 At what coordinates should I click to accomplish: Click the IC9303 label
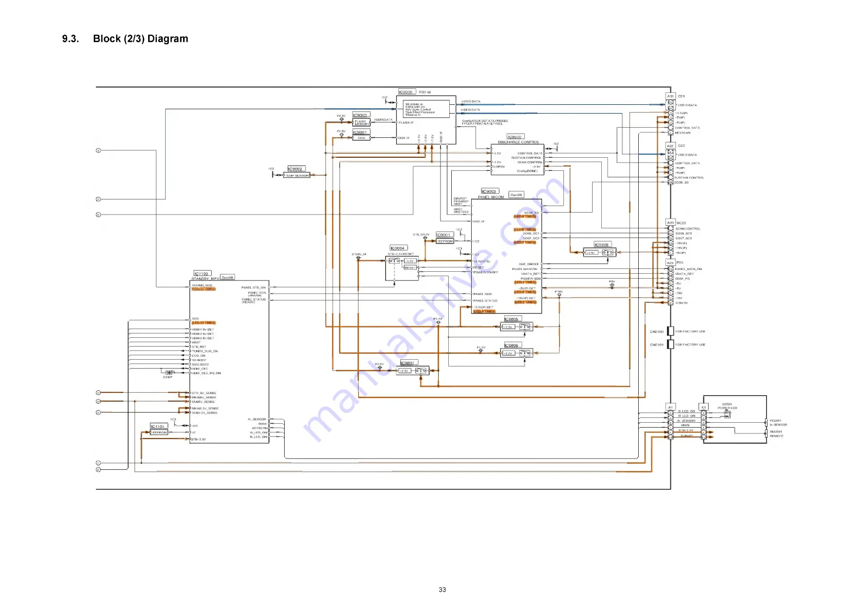[x=361, y=115]
